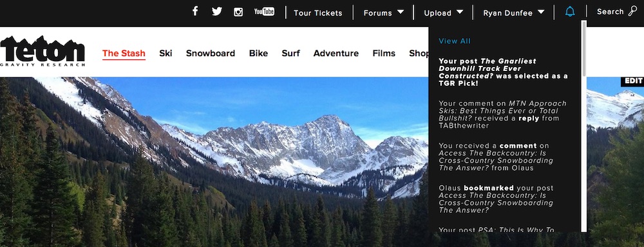This screenshot has width=644, height=247.
Task: Expand the Forums dropdown
Action: (384, 13)
